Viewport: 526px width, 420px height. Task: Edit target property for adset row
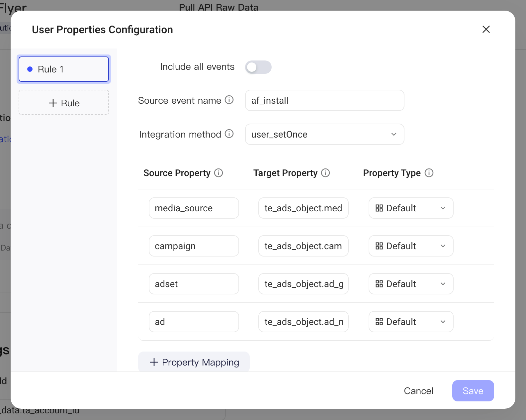point(304,284)
